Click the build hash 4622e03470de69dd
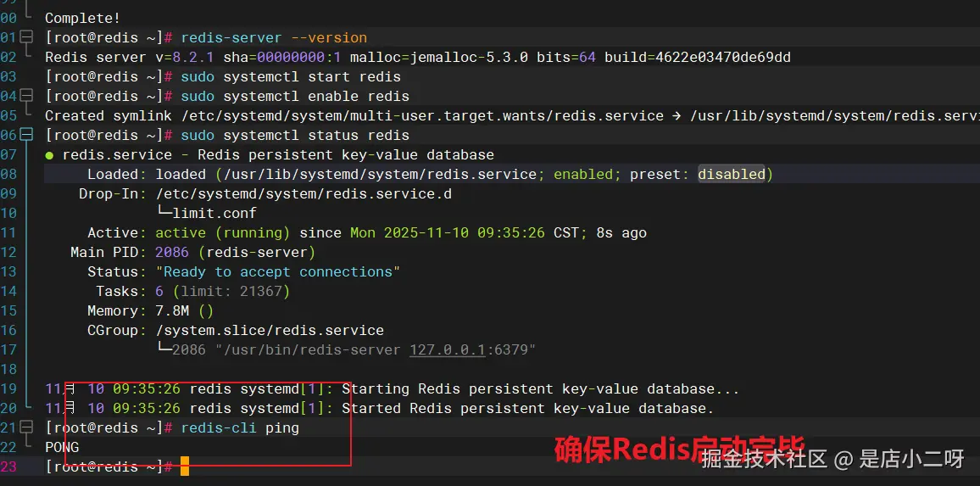The image size is (980, 486). pyautogui.click(x=723, y=57)
